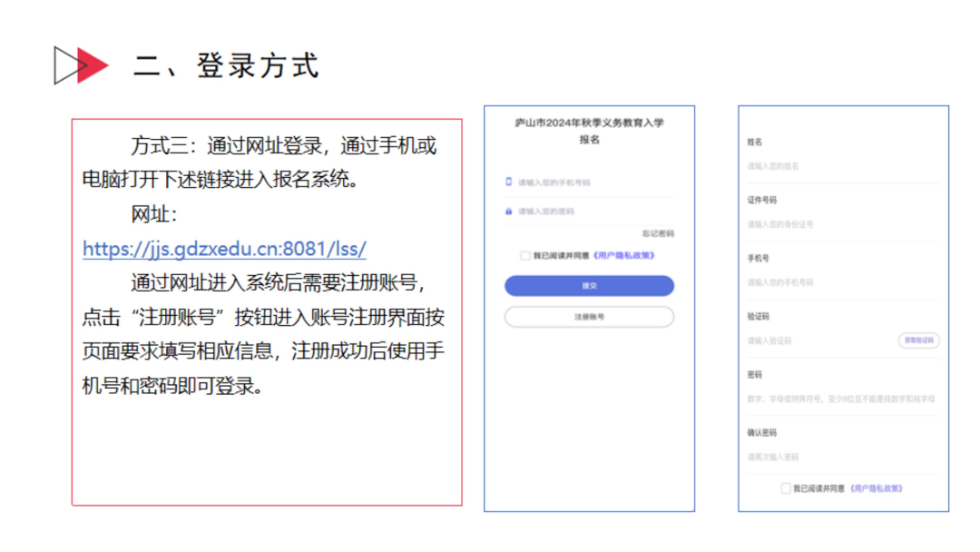Open 用户隐私政策 link in the registration form

click(x=876, y=488)
